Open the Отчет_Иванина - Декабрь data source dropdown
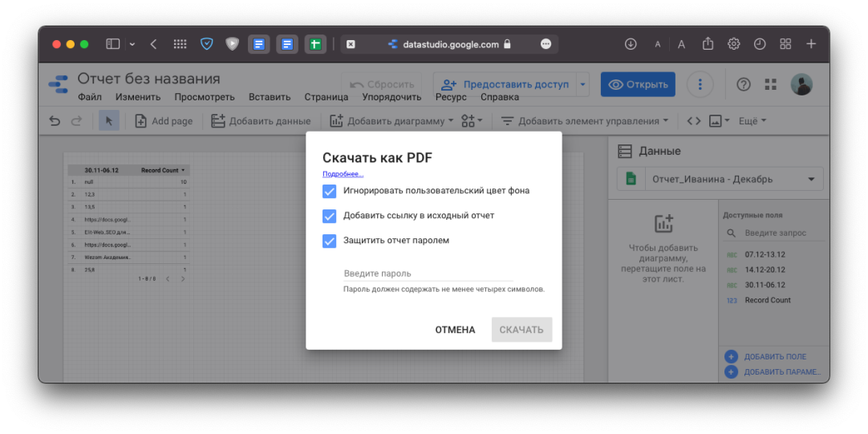The height and width of the screenshot is (434, 868). (x=720, y=180)
